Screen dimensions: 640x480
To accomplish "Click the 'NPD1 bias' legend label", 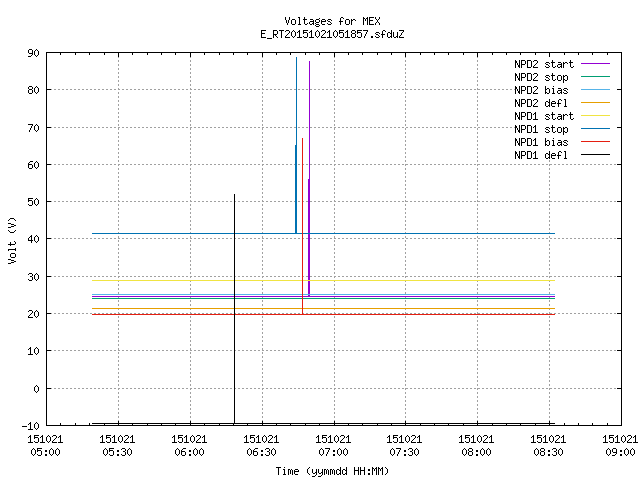I will (x=541, y=142).
